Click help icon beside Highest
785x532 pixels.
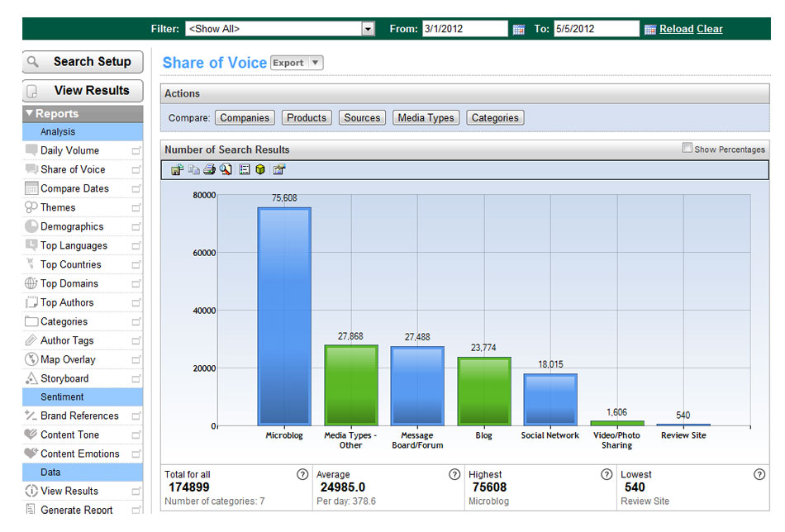[607, 474]
